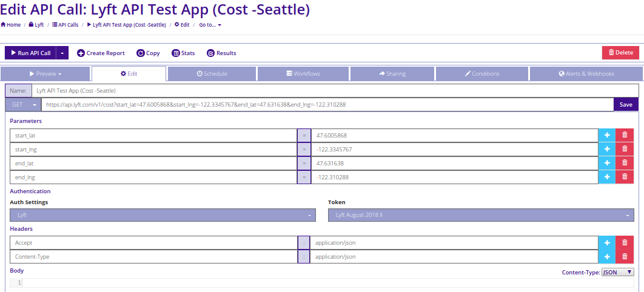Open the Workflows tab

(303, 74)
